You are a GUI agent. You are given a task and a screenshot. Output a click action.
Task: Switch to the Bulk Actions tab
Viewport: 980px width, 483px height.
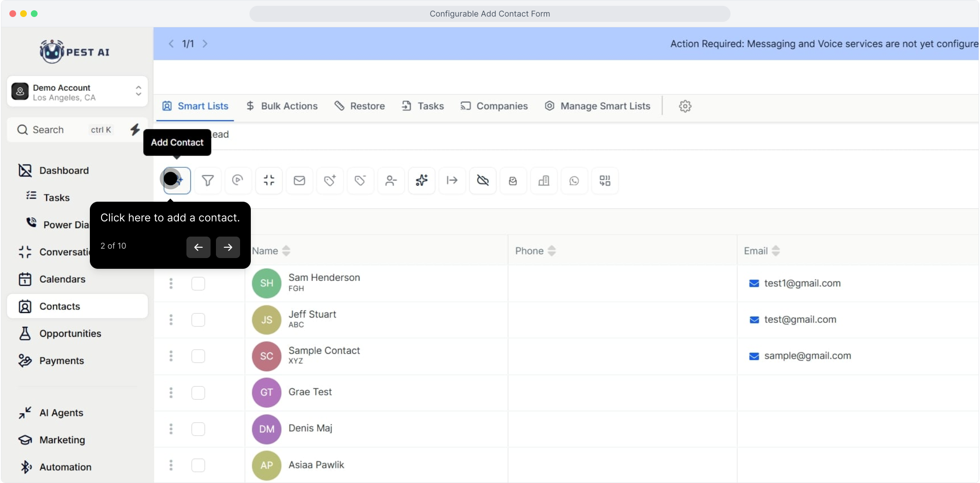click(282, 106)
